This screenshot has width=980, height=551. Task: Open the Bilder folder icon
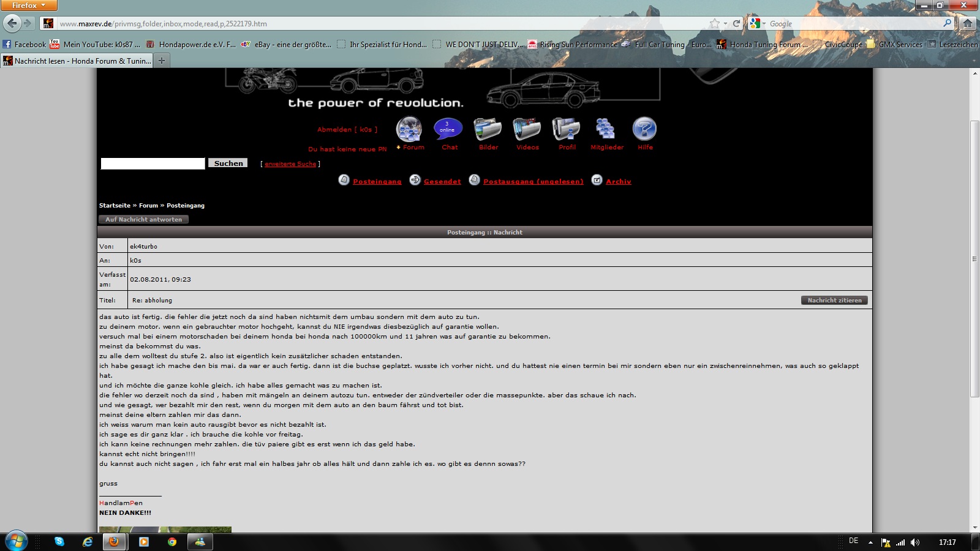pyautogui.click(x=488, y=129)
